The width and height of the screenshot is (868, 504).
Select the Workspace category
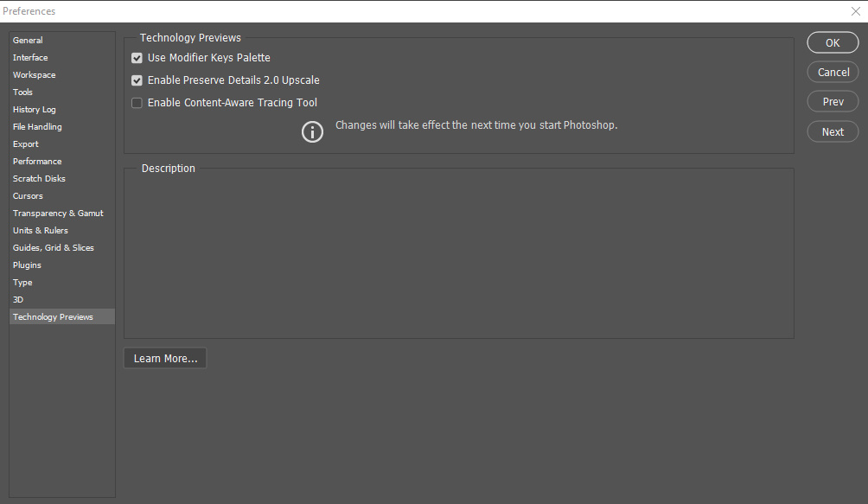pos(34,75)
